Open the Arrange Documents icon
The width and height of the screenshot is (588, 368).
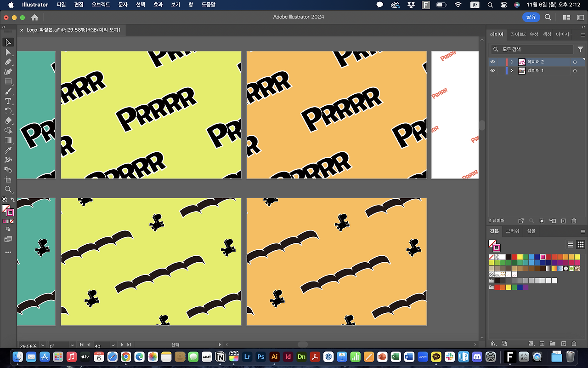(x=566, y=17)
